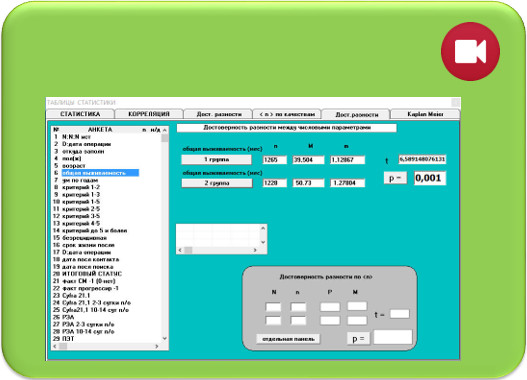Select 'ИТОГОВЫЙ СТАТУС' list item

(92, 274)
